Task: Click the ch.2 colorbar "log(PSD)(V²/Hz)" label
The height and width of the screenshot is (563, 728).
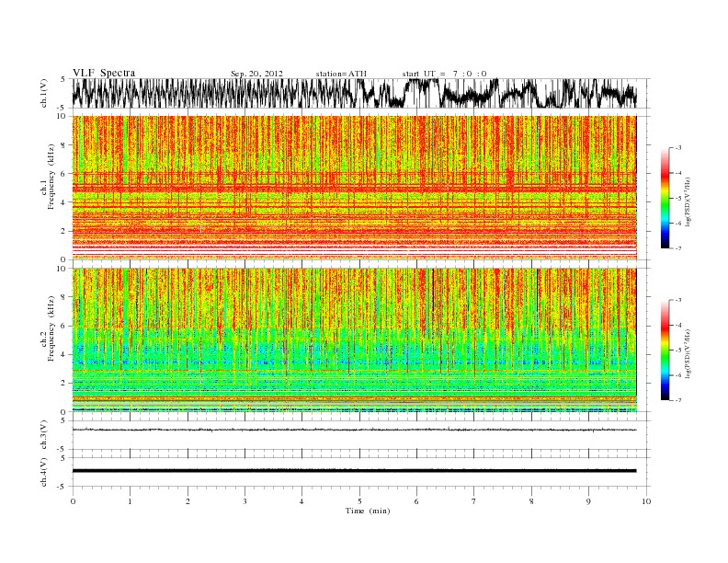Action: pyautogui.click(x=688, y=353)
